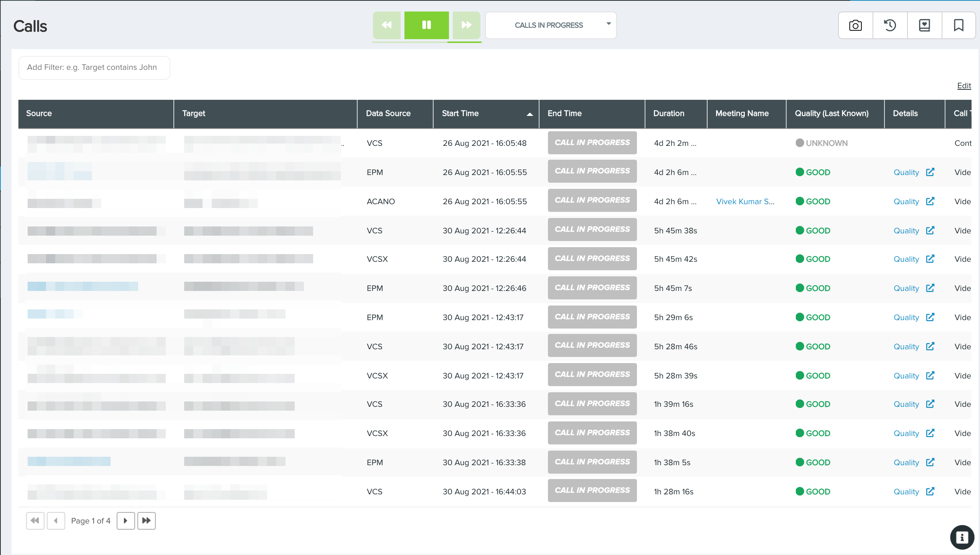
Task: Open Quality link for 5h 45m 38s call
Action: coord(906,231)
